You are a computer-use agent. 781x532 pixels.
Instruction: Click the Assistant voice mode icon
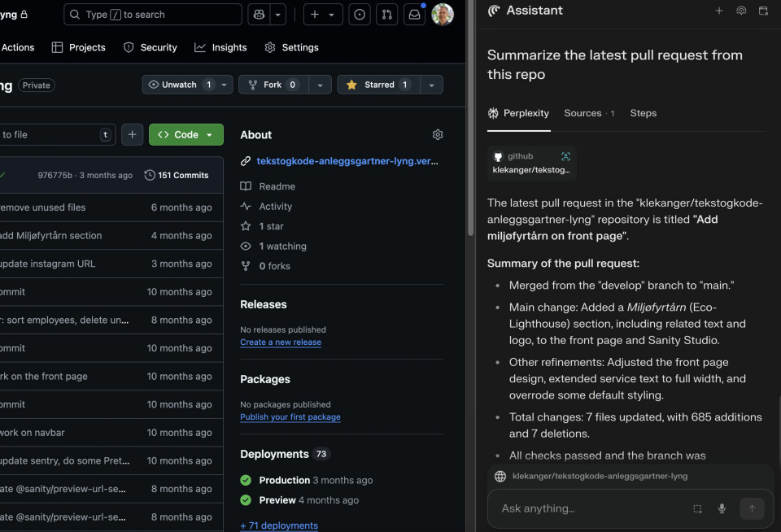pos(741,11)
